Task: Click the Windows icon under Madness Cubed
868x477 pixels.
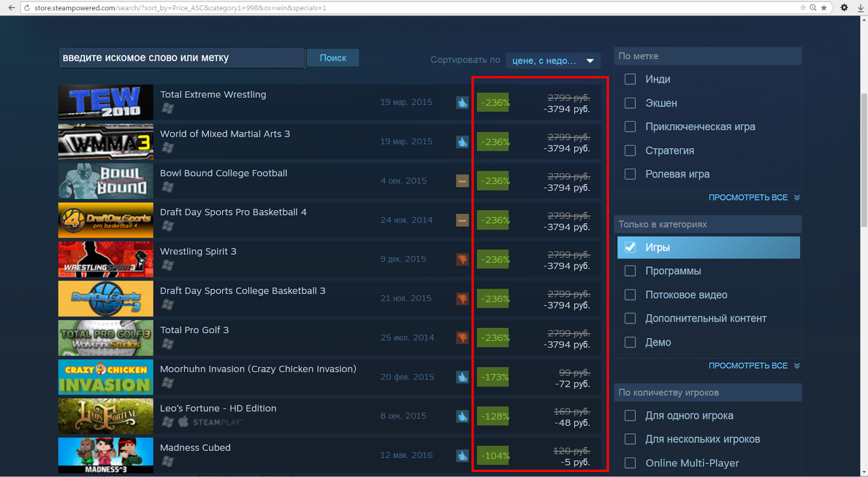Action: pos(168,461)
